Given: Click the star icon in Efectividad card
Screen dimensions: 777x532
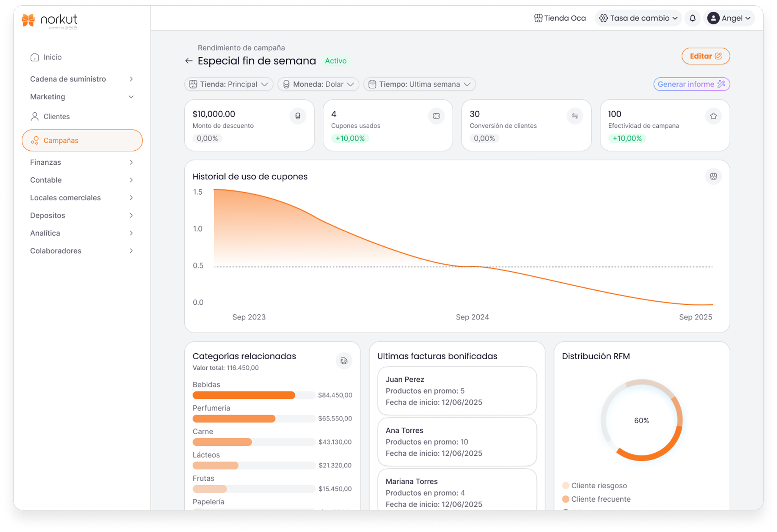Looking at the screenshot, I should (x=713, y=116).
